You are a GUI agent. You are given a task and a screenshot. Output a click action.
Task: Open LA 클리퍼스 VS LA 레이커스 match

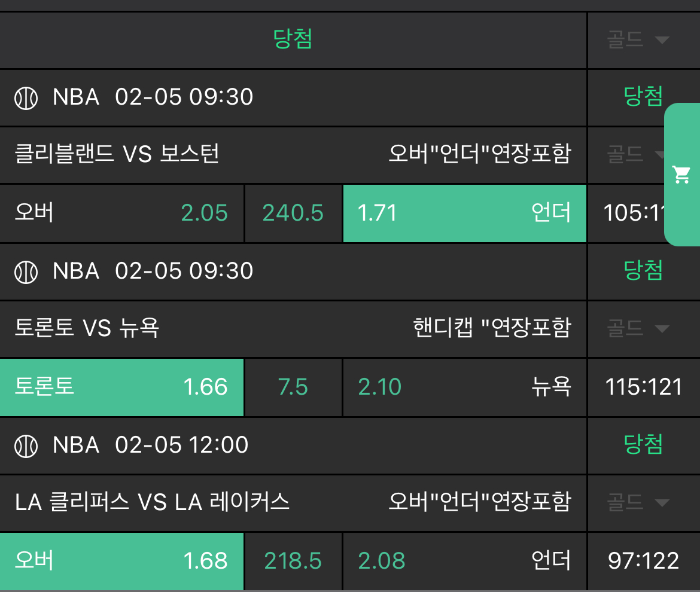152,502
